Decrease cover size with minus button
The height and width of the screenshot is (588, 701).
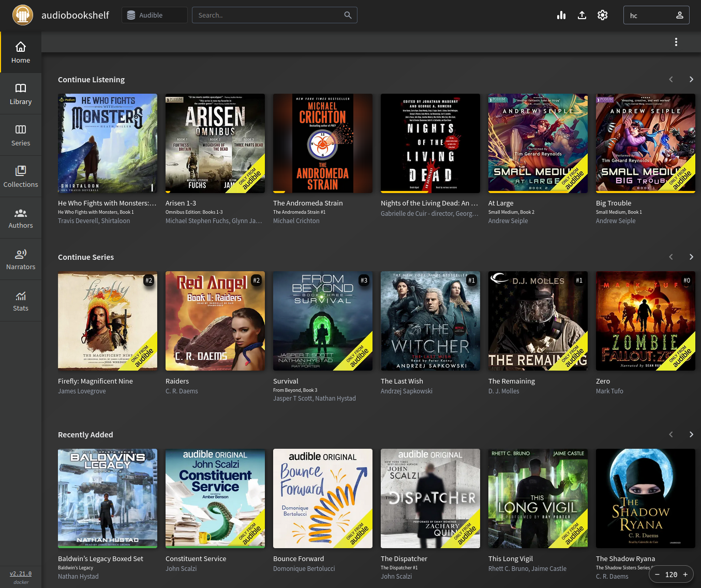(x=657, y=574)
